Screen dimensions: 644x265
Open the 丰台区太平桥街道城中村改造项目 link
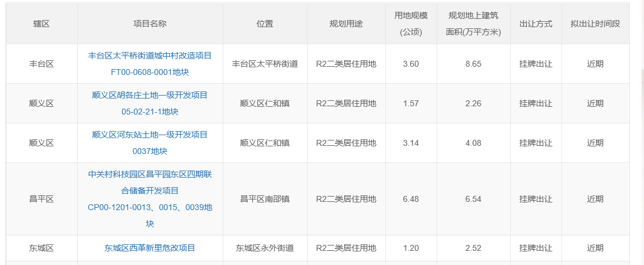150,55
